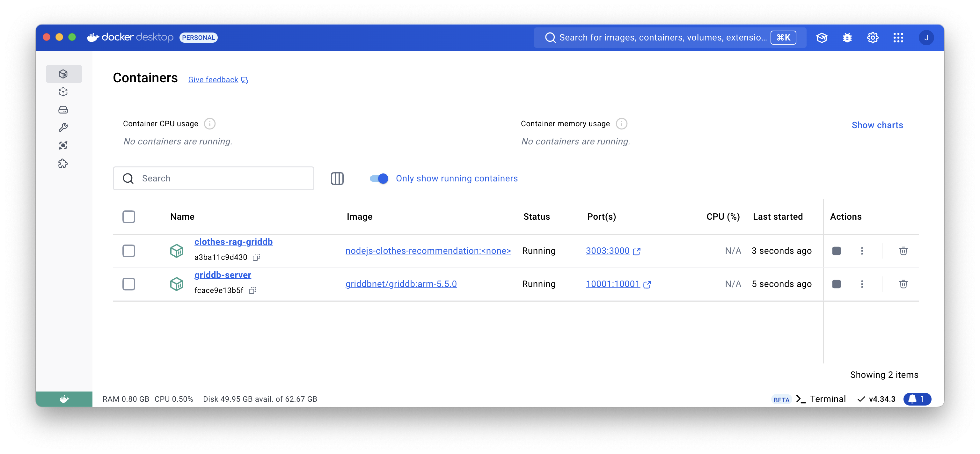Tick the select-all header checkbox
This screenshot has width=980, height=454.
(x=128, y=216)
